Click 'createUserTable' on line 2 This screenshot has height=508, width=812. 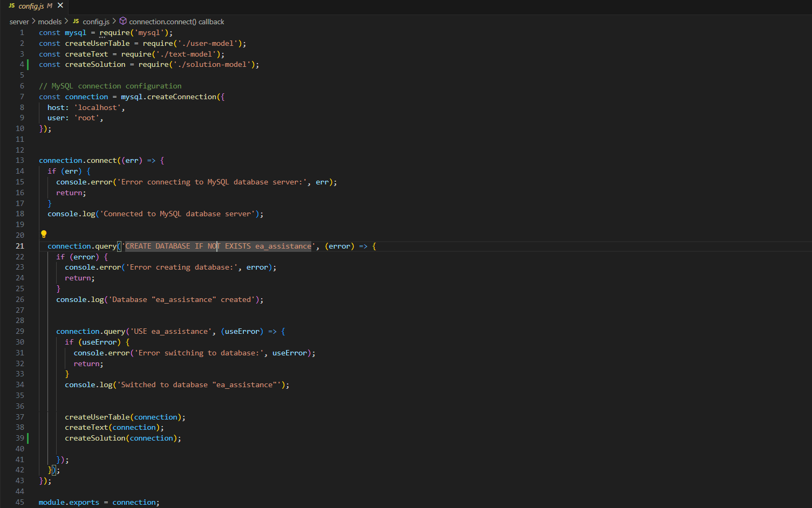coord(97,43)
